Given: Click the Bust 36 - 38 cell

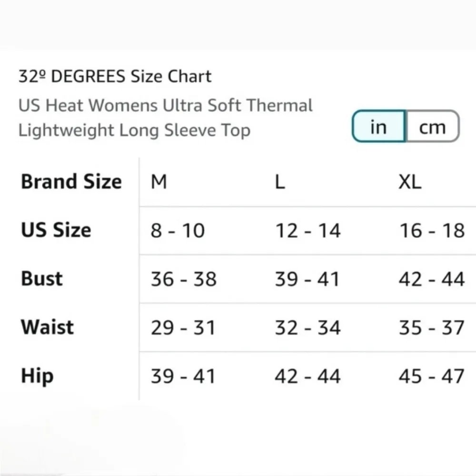Looking at the screenshot, I should point(183,279).
